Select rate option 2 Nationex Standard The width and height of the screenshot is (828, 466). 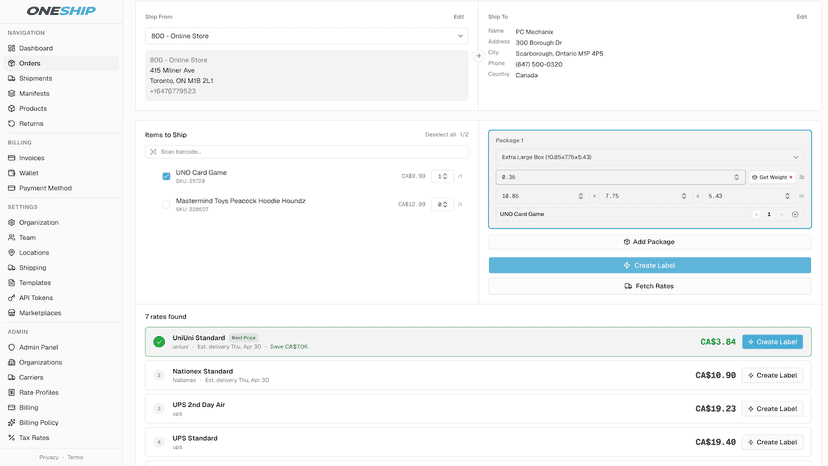159,375
